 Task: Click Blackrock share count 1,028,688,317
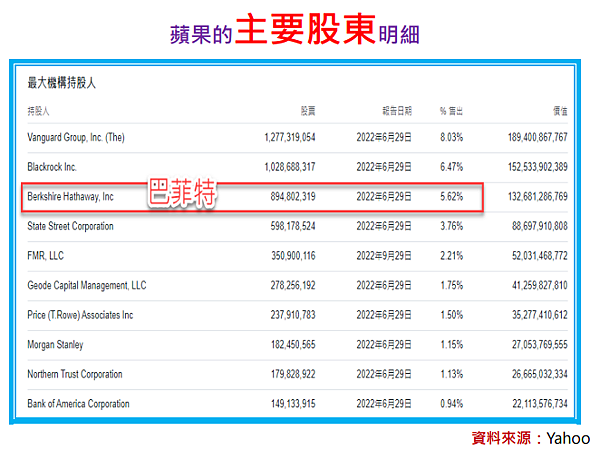[x=290, y=167]
